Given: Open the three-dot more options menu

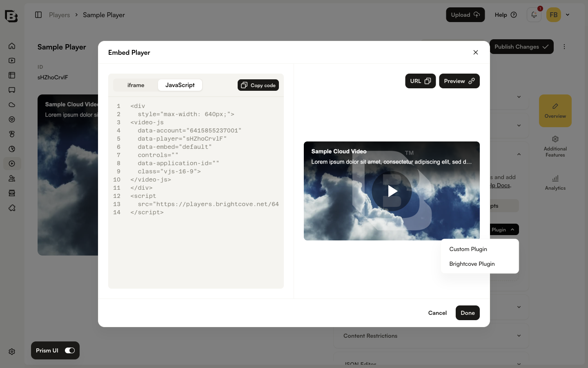Looking at the screenshot, I should point(564,47).
